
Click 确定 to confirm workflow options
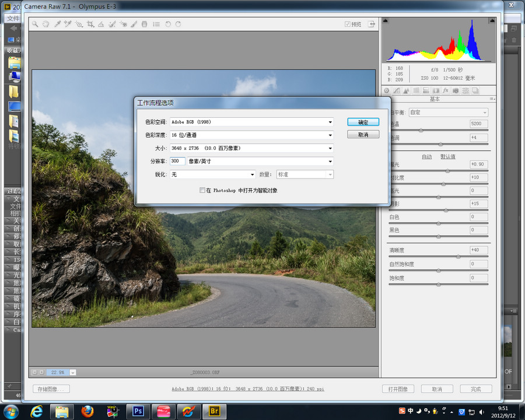(x=363, y=122)
